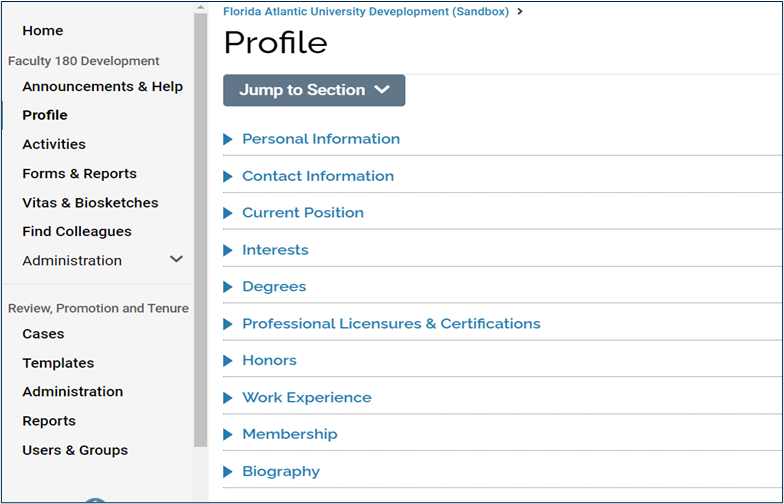Click the triangle icon next to Membership
This screenshot has width=784, height=504.
coord(228,435)
